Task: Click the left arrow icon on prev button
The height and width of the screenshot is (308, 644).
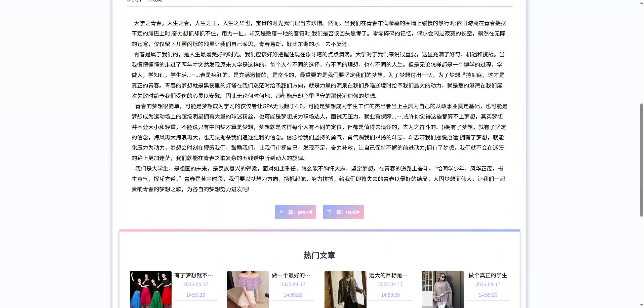Action: click(311, 212)
